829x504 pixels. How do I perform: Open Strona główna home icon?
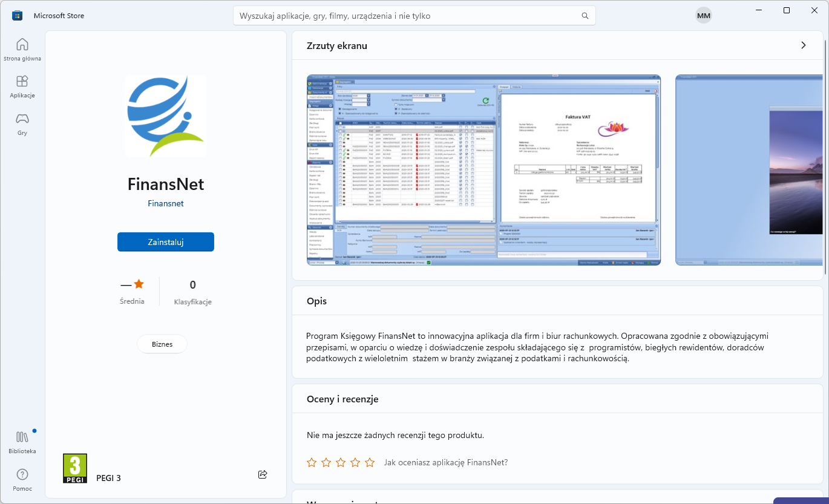22,45
